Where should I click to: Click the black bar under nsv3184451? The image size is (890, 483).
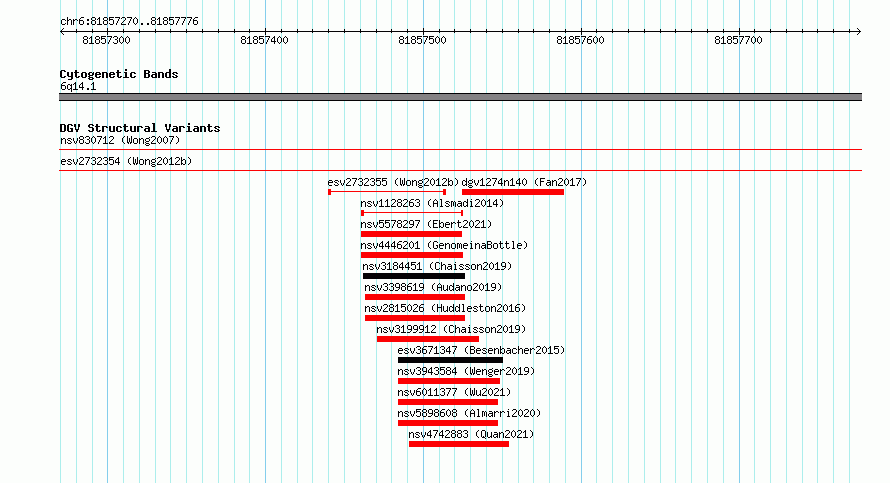point(414,276)
